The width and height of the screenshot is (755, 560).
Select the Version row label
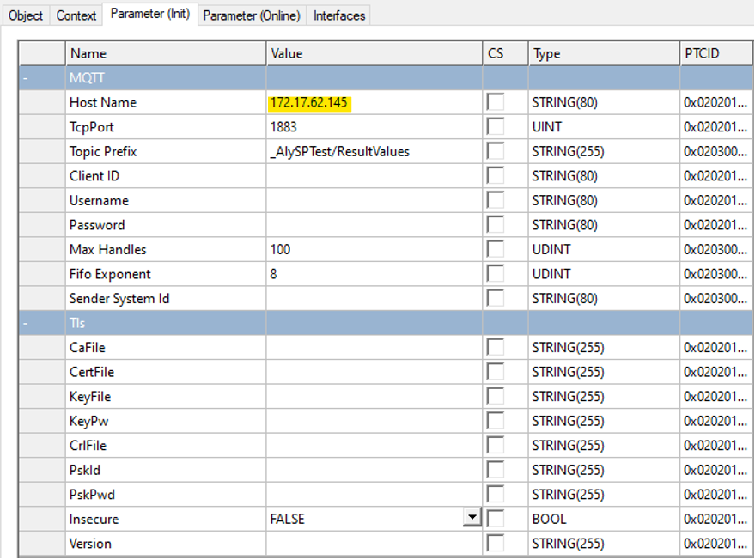coord(90,544)
